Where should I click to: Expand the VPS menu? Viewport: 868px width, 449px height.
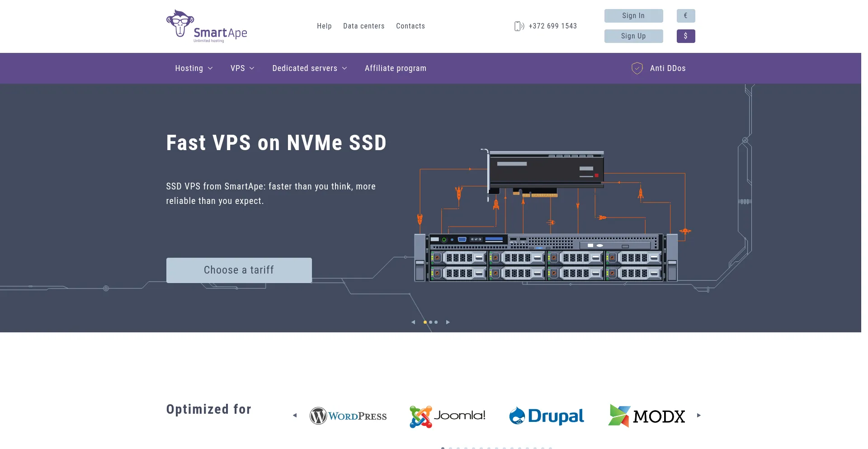242,68
